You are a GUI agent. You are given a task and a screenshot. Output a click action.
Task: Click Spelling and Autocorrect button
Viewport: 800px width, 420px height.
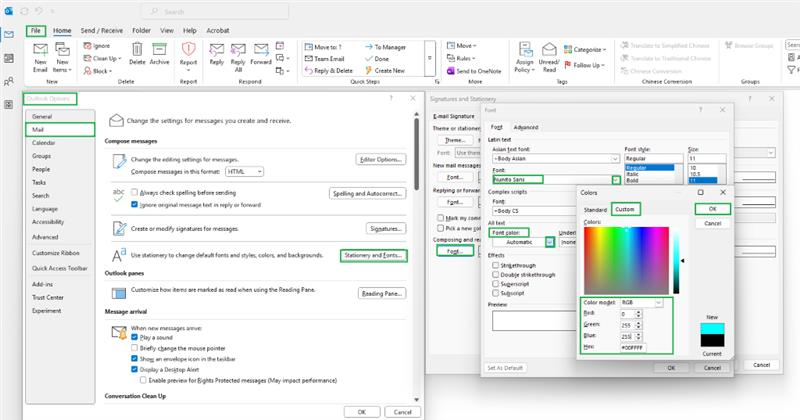coord(367,193)
